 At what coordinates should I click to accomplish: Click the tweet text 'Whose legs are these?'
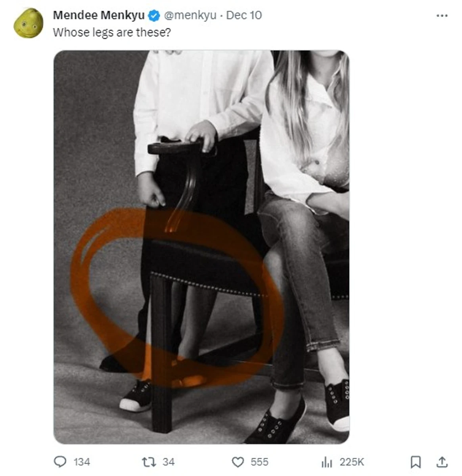pyautogui.click(x=112, y=32)
